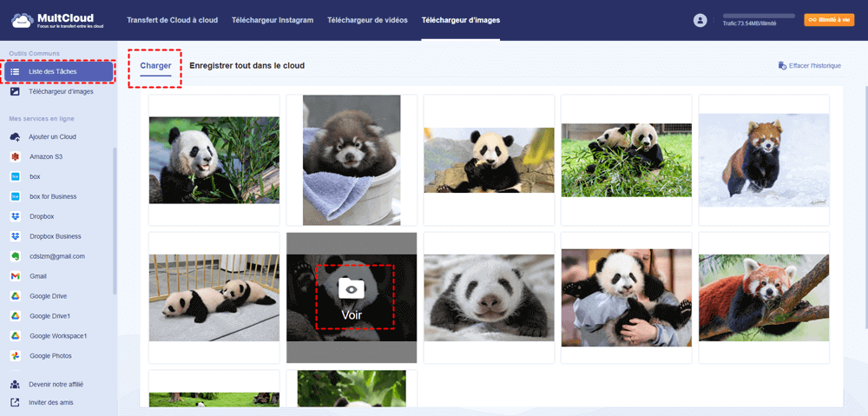
Task: Click the Effacer l'historique trash icon
Action: pyautogui.click(x=782, y=66)
